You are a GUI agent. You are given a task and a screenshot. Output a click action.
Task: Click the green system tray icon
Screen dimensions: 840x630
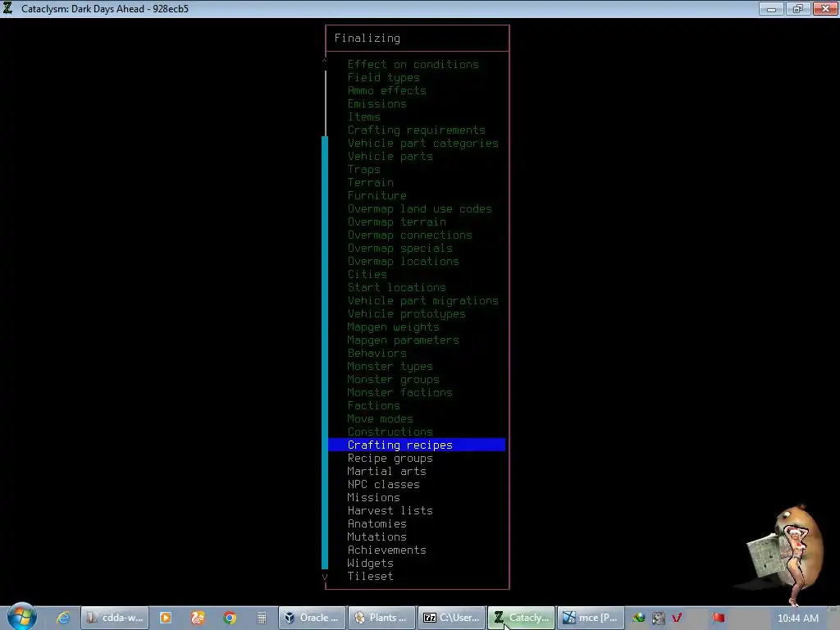[638, 618]
